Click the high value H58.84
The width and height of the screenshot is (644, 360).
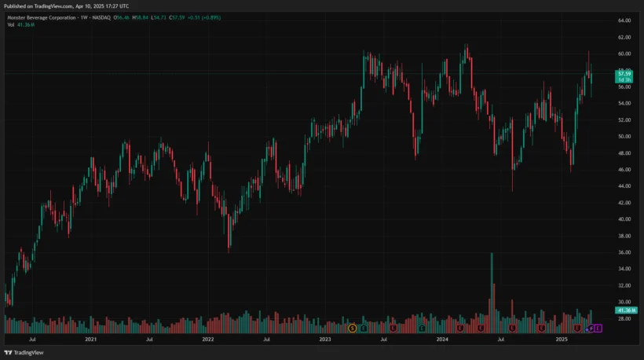141,17
